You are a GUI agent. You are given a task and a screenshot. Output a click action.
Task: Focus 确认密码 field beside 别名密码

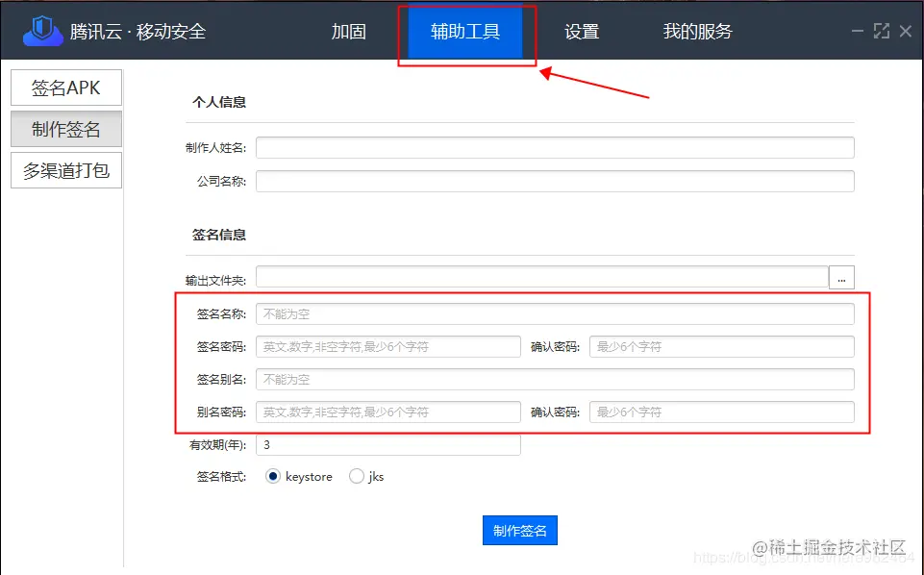click(721, 412)
